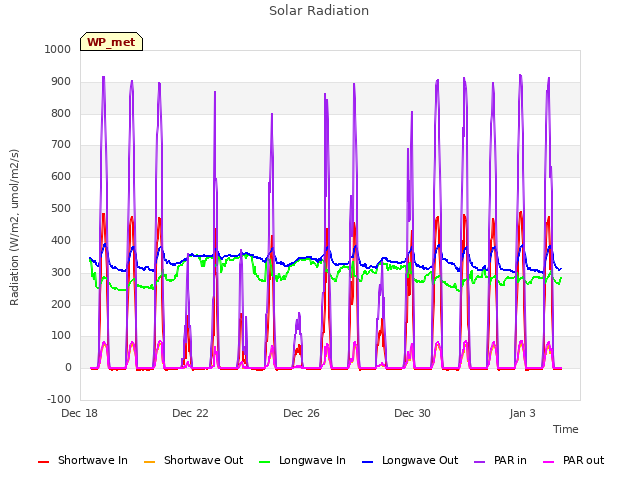Click the Radiation y-axis title
The width and height of the screenshot is (640, 480).
tap(14, 227)
